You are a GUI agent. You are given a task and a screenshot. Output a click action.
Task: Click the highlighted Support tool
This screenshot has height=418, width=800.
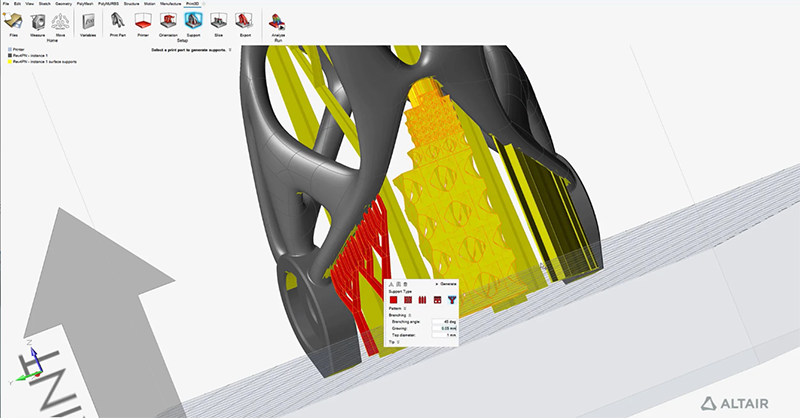pos(193,24)
